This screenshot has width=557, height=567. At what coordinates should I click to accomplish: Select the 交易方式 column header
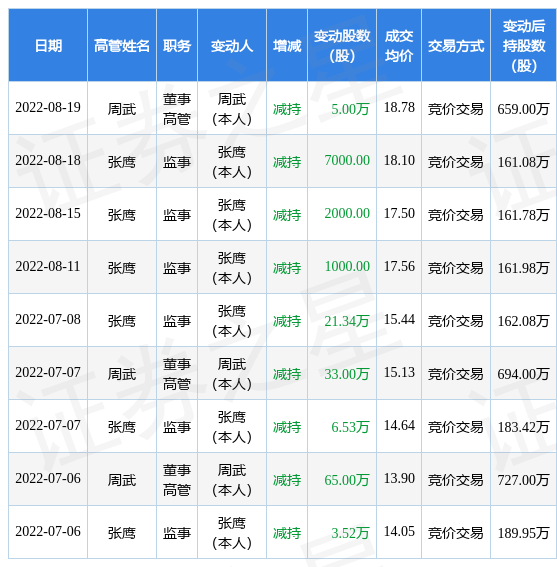coord(456,46)
